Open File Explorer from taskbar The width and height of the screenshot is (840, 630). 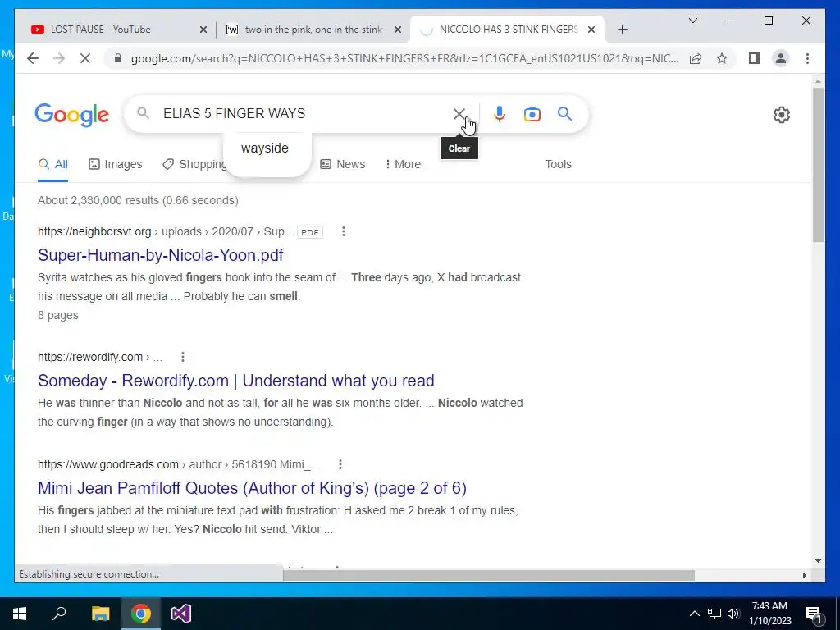point(100,614)
